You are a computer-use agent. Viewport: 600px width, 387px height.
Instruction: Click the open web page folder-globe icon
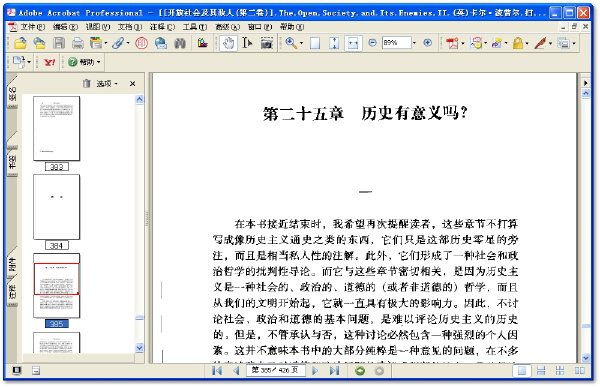[x=39, y=42]
